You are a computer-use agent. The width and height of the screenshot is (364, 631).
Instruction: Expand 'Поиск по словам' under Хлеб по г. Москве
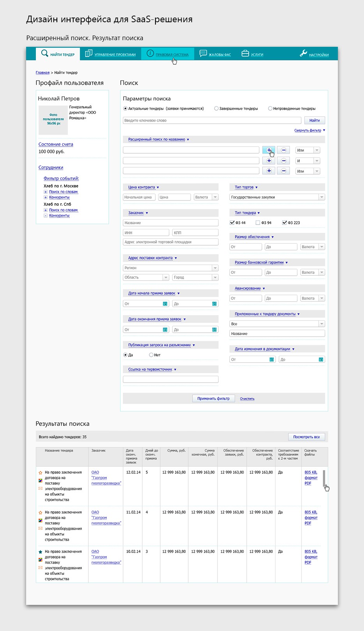point(46,192)
